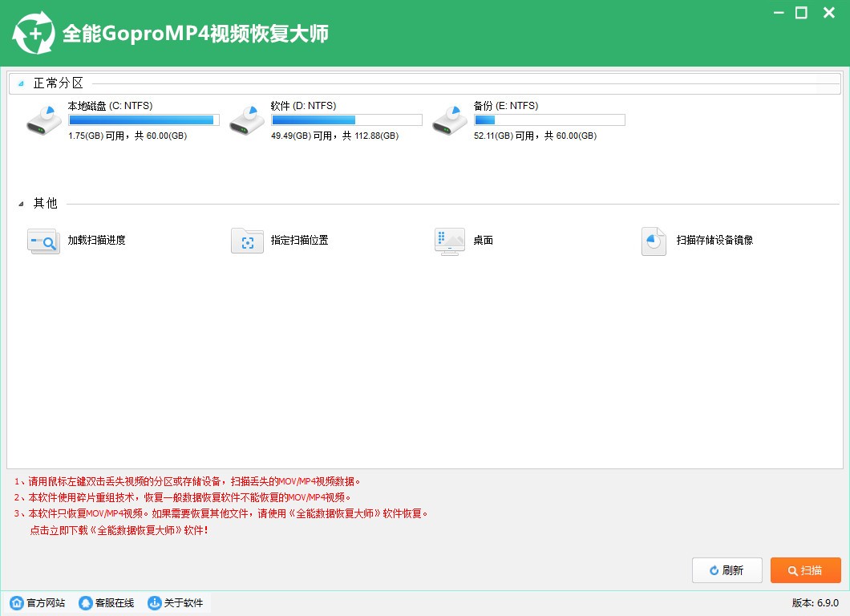Click the E: drive usage bar
The width and height of the screenshot is (850, 616).
click(549, 120)
